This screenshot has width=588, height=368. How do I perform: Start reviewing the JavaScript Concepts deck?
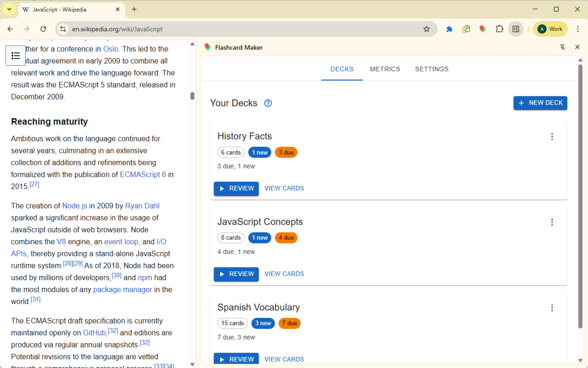tap(236, 274)
